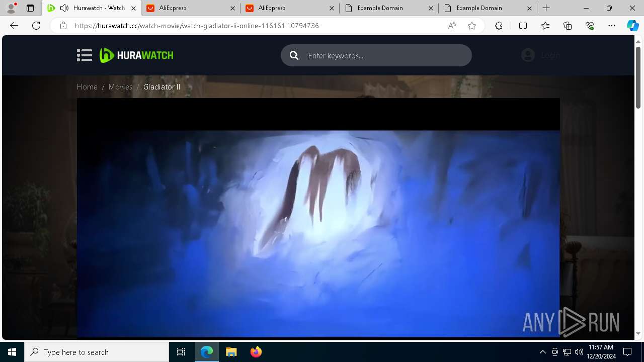The image size is (644, 362).
Task: Open Tab actions menu icon
Action: [x=30, y=8]
